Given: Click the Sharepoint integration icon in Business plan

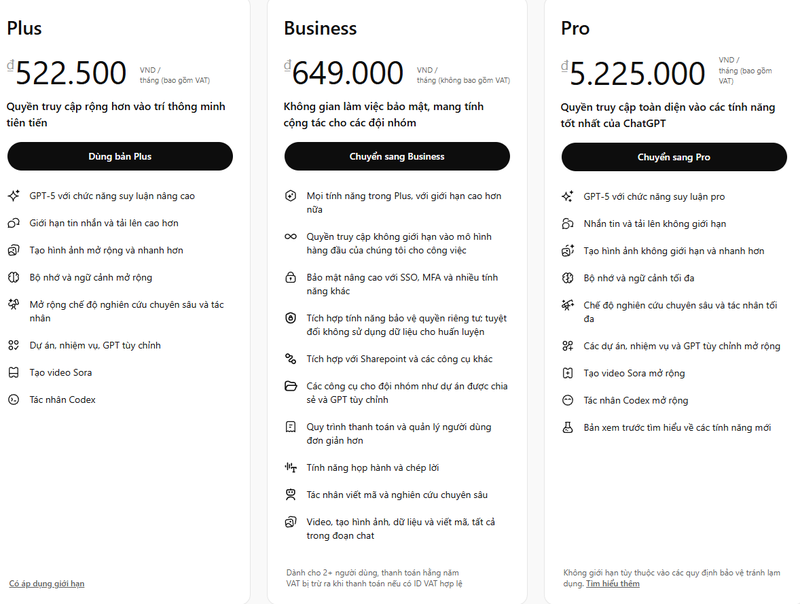Looking at the screenshot, I should 291,358.
